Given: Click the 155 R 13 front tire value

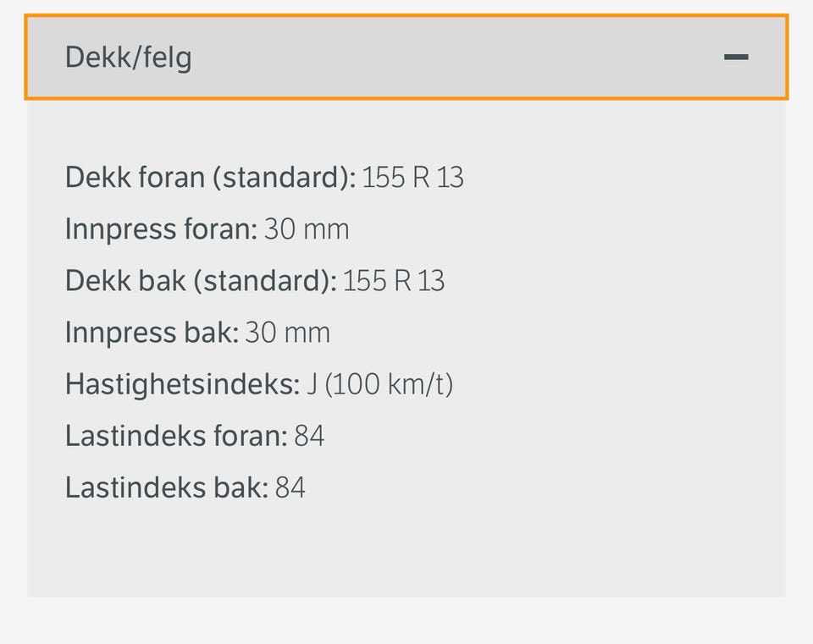Looking at the screenshot, I should [412, 177].
